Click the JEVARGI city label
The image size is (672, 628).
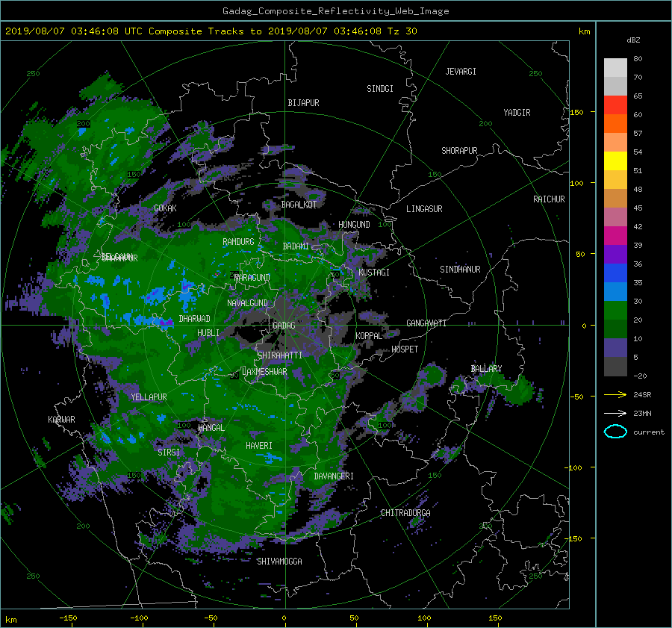[461, 72]
